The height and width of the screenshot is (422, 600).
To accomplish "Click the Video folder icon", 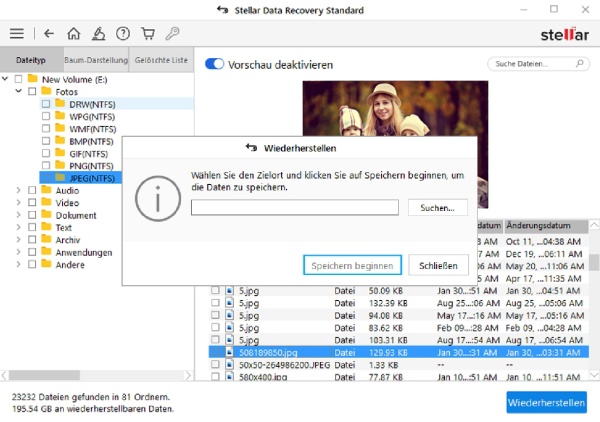I will point(46,202).
